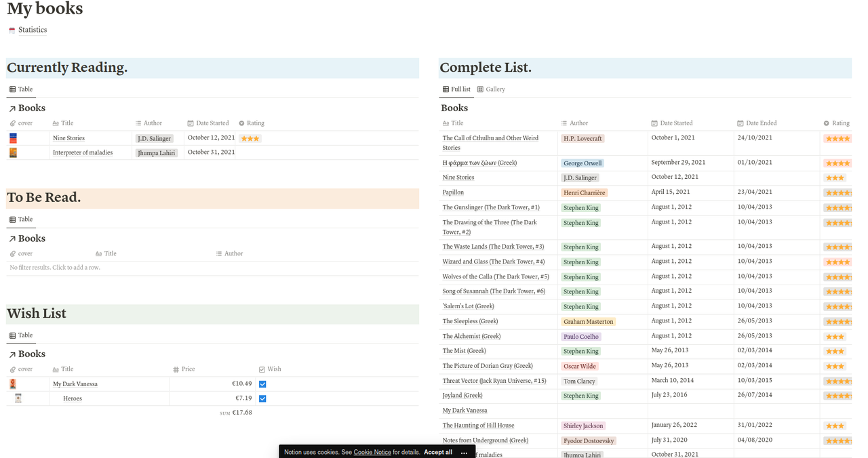Open the Books arrow icon under Wish List
Viewport: 868px width, 458px height.
[x=12, y=354]
